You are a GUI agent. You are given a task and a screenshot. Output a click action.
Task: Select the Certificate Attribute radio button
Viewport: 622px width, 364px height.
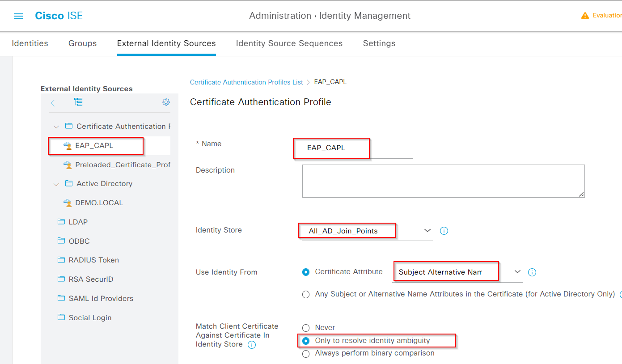[306, 272]
